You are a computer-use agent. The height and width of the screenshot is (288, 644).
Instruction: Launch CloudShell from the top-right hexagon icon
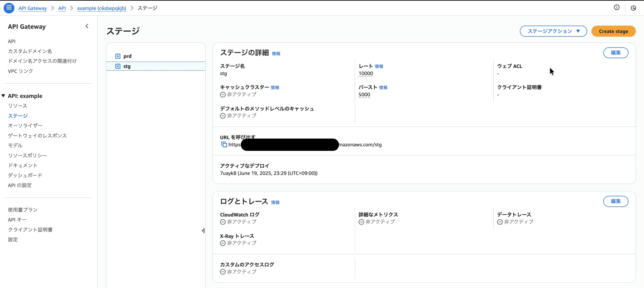click(x=634, y=8)
